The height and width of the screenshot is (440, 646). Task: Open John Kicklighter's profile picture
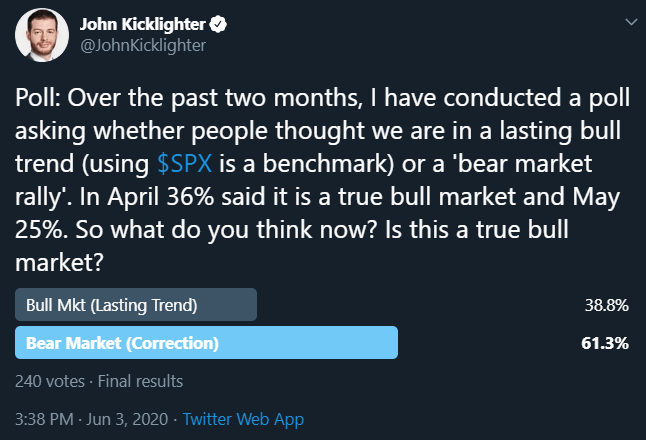click(x=42, y=35)
